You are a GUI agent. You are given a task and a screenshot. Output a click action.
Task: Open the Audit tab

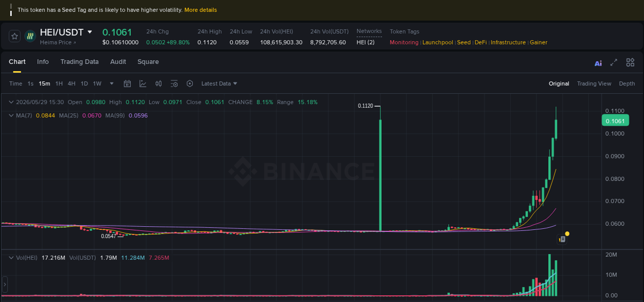(x=118, y=62)
